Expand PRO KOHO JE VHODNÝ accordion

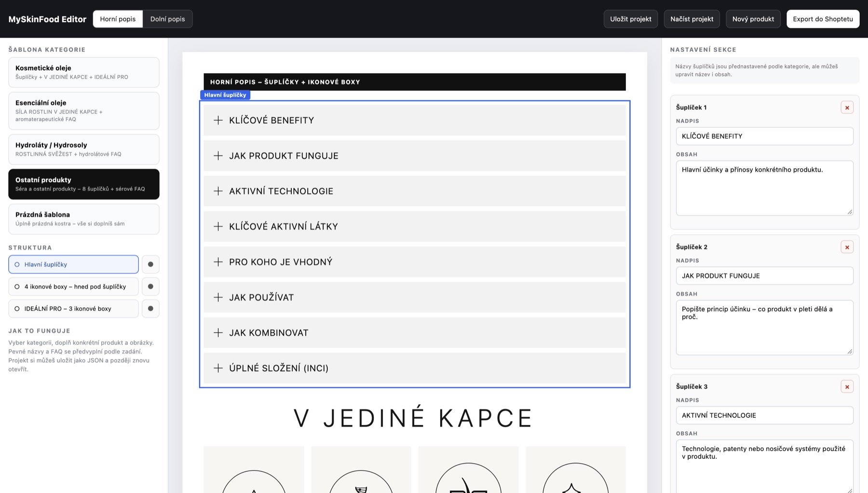415,262
